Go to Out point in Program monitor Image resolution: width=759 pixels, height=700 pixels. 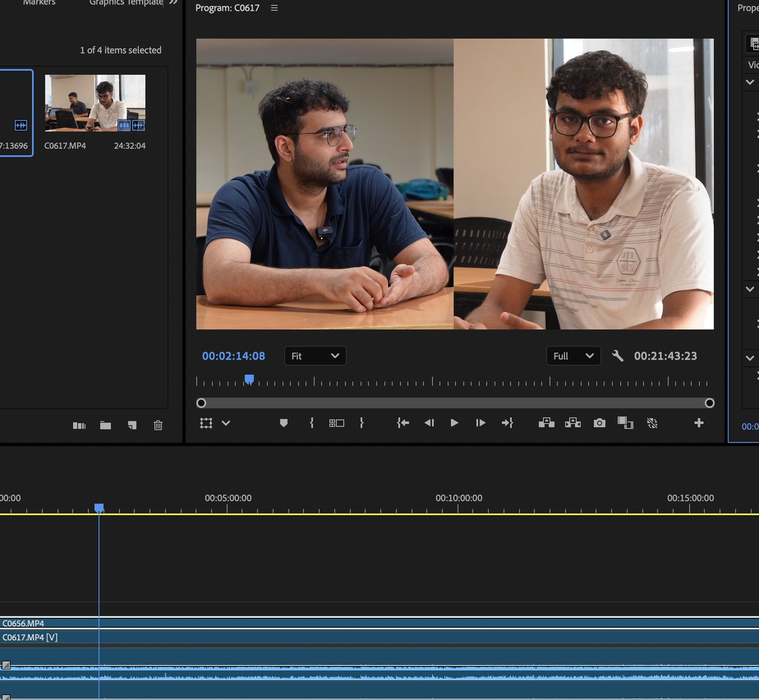(x=507, y=423)
